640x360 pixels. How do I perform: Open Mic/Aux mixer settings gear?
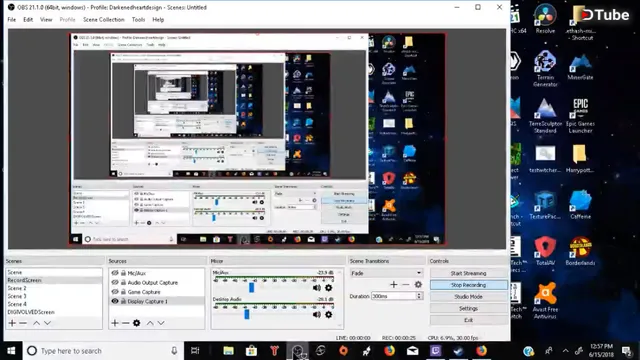coord(329,288)
